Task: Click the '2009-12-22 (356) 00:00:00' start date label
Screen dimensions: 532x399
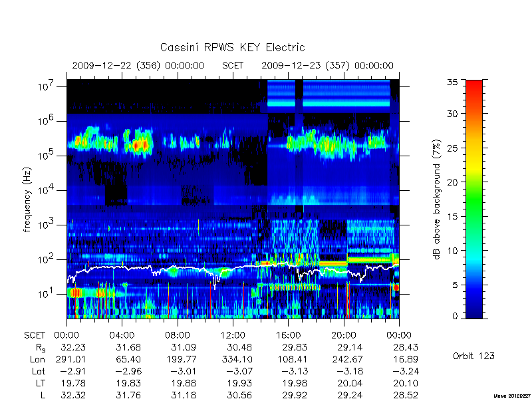Action: point(138,65)
